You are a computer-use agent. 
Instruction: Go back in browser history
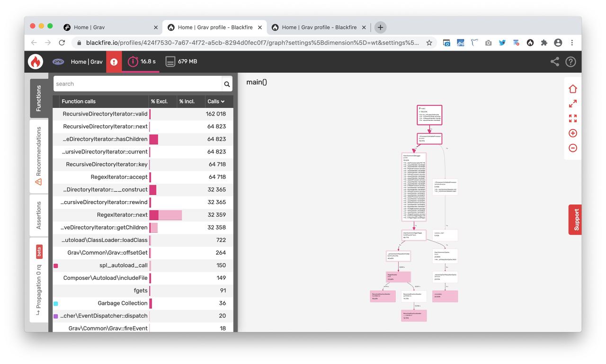(x=34, y=43)
